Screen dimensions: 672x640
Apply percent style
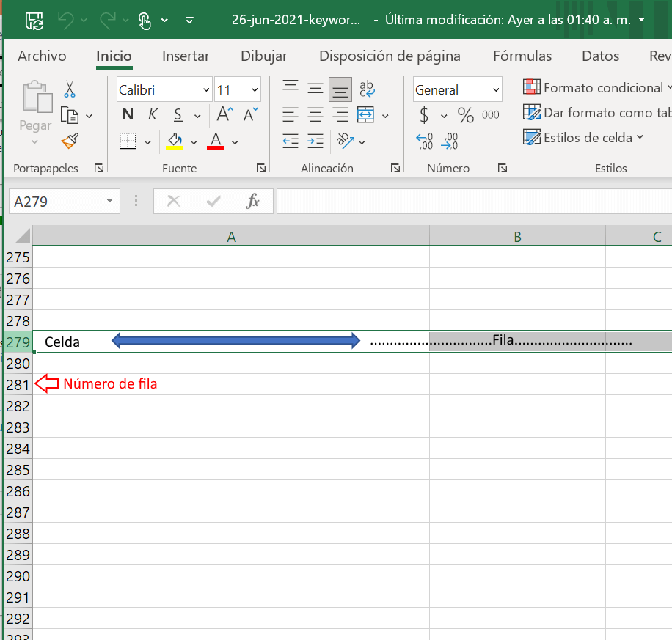tap(465, 115)
